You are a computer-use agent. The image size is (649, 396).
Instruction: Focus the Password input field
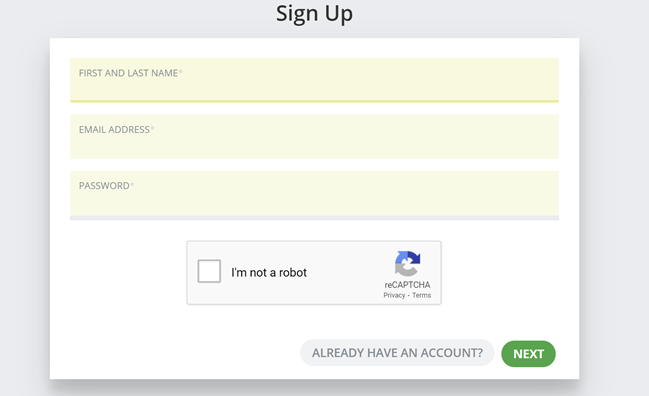(315, 193)
